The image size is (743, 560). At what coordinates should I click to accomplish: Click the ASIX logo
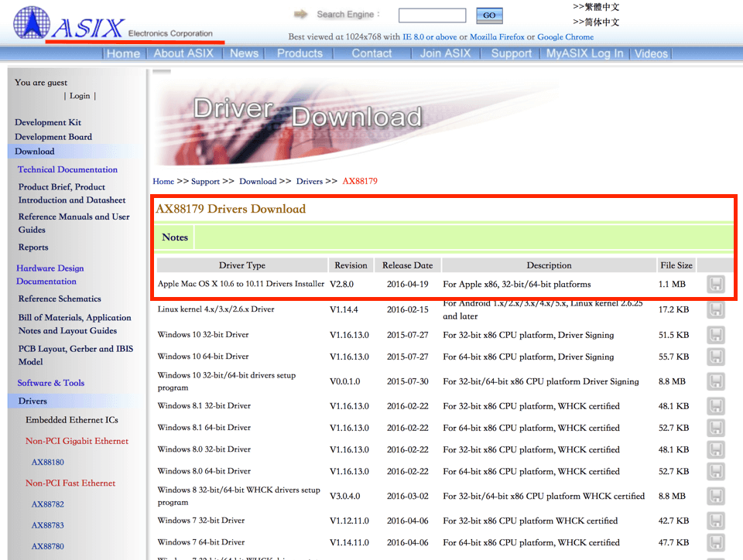pos(69,24)
